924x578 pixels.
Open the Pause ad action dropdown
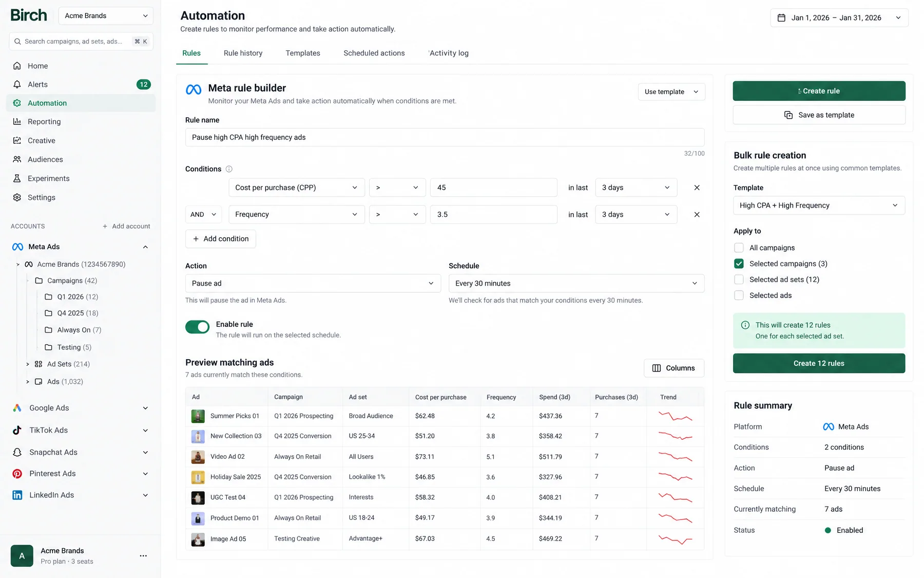313,283
